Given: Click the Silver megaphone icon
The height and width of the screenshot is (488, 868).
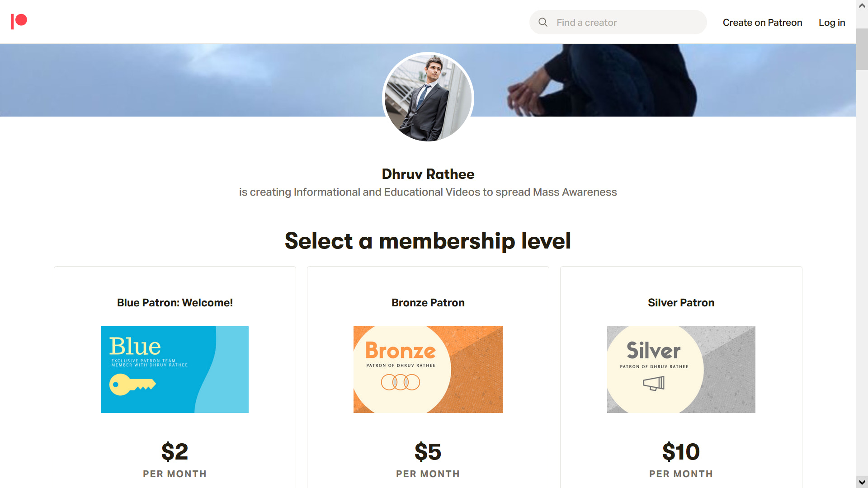Looking at the screenshot, I should [x=654, y=384].
